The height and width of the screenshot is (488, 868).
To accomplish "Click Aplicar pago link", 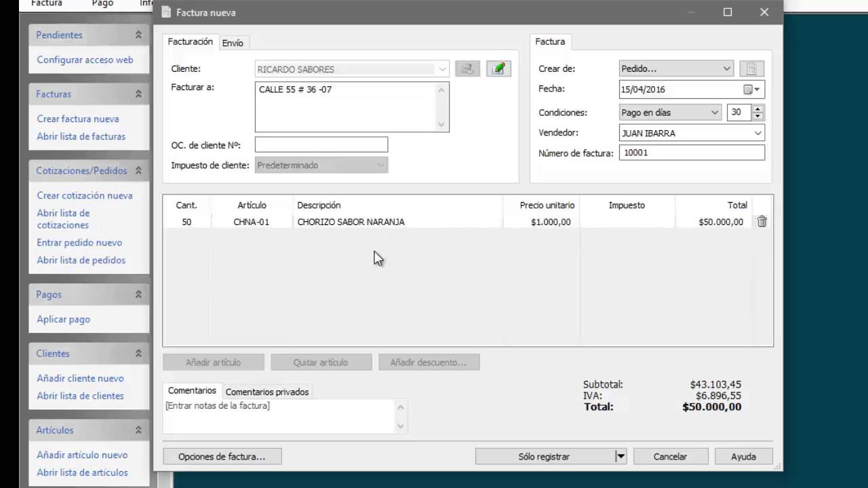I will pyautogui.click(x=63, y=319).
